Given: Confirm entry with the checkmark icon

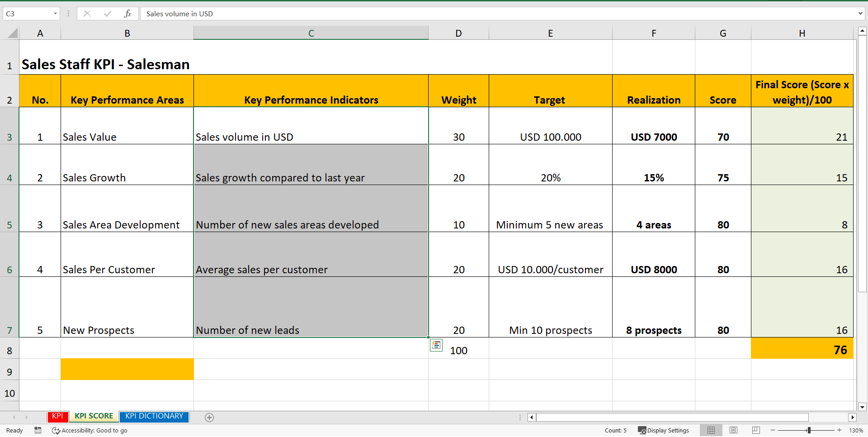Looking at the screenshot, I should 107,14.
